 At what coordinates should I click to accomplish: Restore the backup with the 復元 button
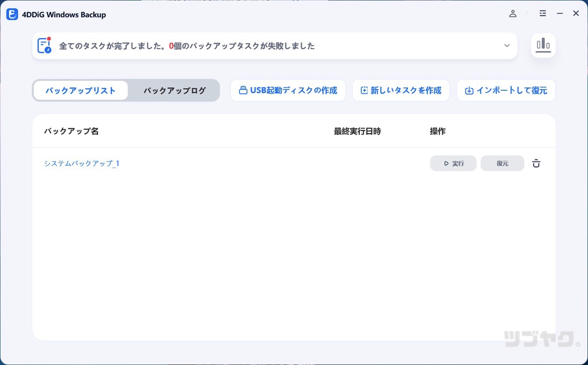pos(502,163)
